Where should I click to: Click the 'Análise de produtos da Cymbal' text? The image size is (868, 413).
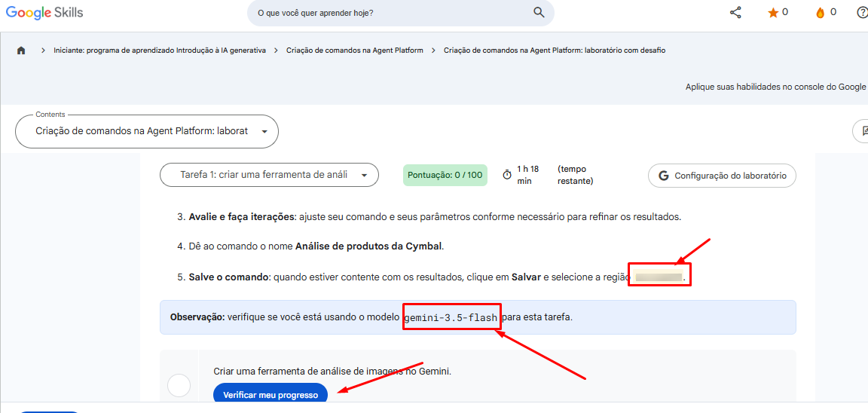point(368,246)
